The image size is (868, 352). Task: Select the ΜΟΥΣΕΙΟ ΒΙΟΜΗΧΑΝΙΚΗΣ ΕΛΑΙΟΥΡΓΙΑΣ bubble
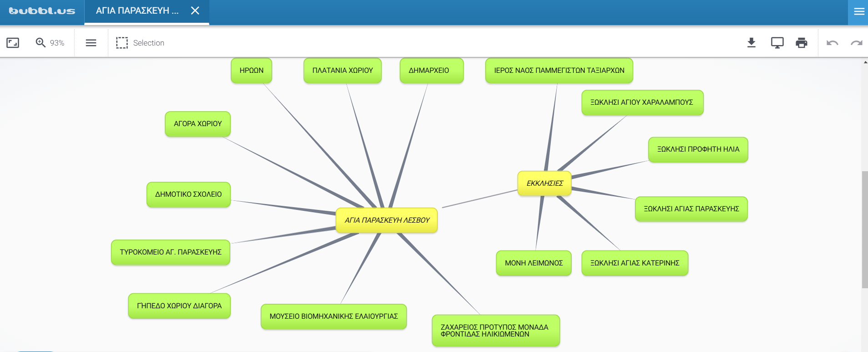[x=333, y=316]
